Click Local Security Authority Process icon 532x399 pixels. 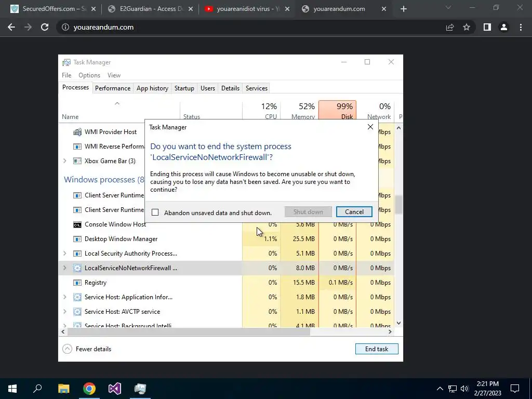(77, 254)
